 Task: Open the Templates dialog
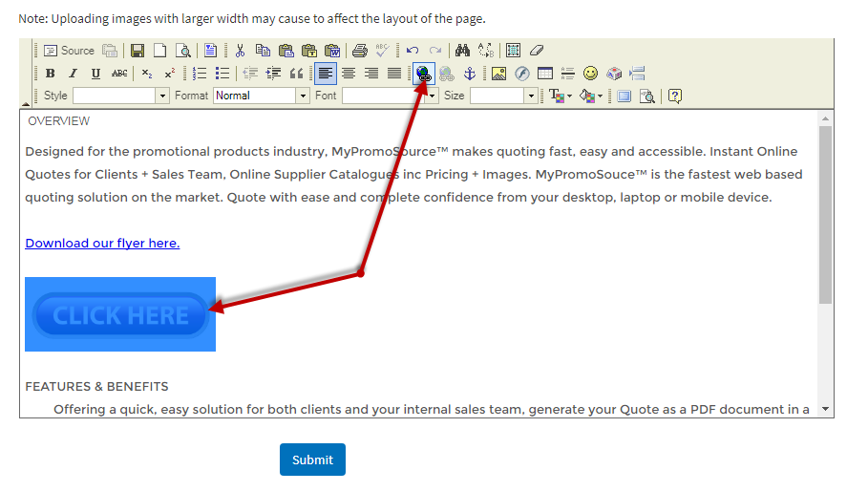point(210,51)
